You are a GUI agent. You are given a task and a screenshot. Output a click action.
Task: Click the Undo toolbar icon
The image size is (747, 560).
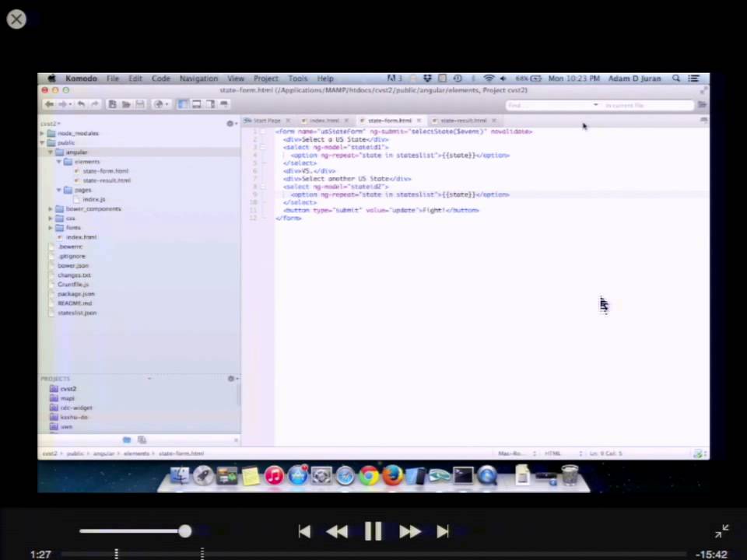click(82, 104)
